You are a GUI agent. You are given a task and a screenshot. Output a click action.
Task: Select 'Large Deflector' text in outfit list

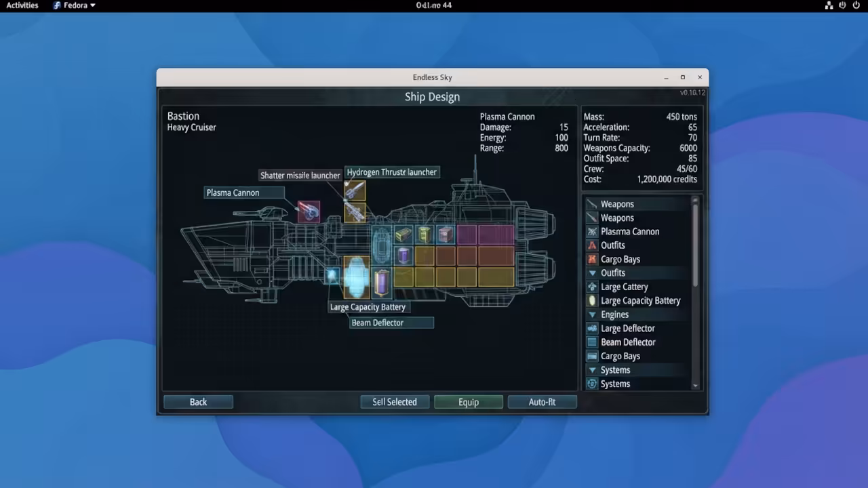click(x=628, y=328)
